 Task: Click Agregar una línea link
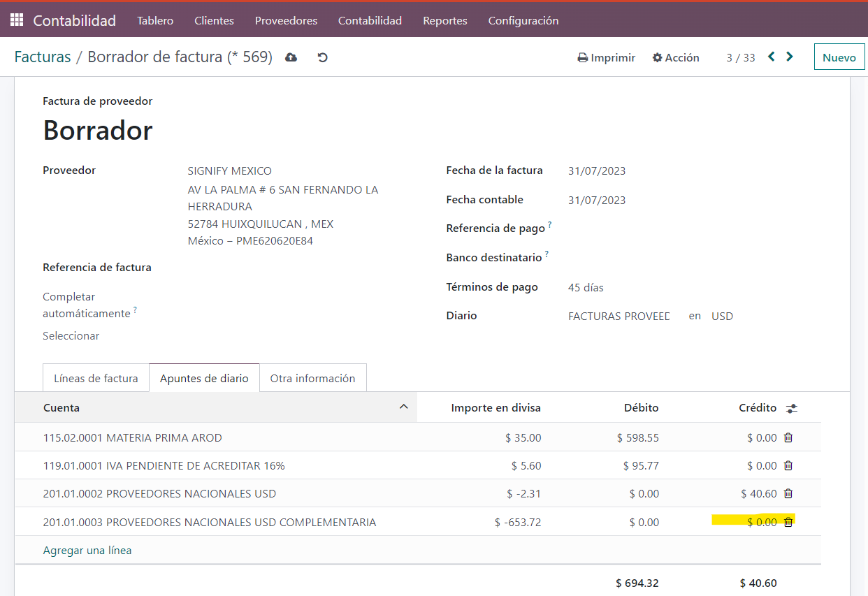pos(87,550)
